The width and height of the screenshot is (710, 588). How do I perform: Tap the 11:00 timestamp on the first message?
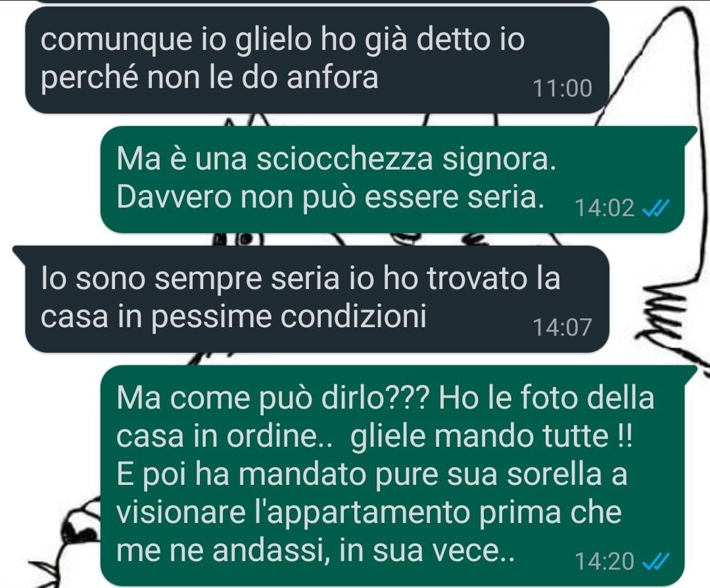(x=562, y=89)
